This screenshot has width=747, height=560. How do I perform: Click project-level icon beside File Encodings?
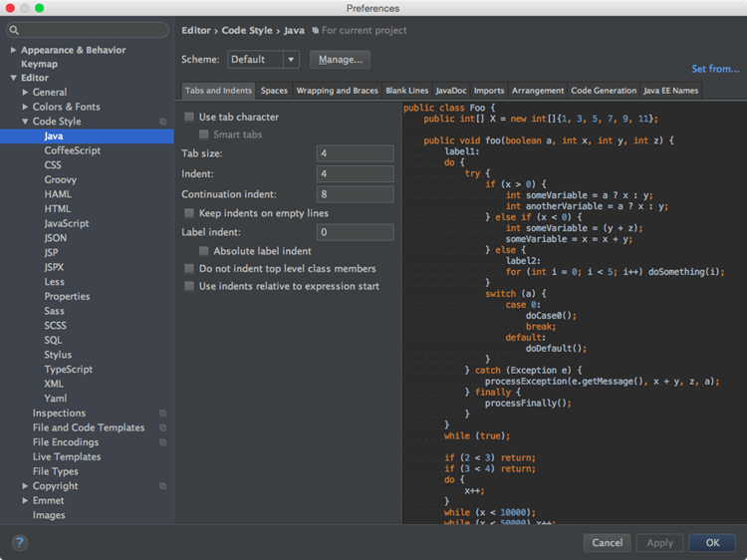(163, 442)
